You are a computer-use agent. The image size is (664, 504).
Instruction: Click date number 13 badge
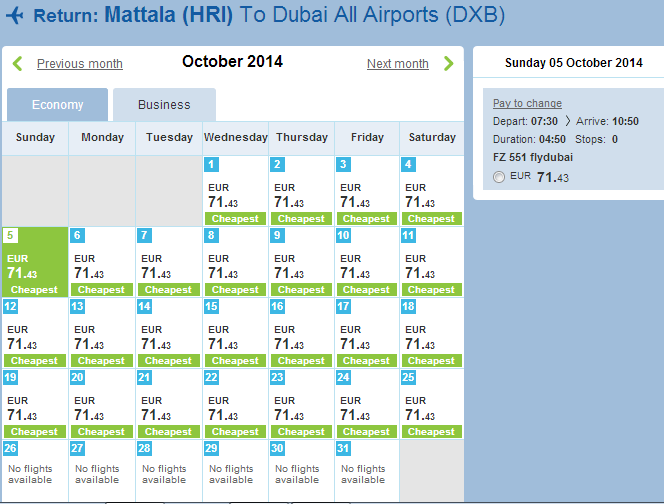pyautogui.click(x=77, y=306)
